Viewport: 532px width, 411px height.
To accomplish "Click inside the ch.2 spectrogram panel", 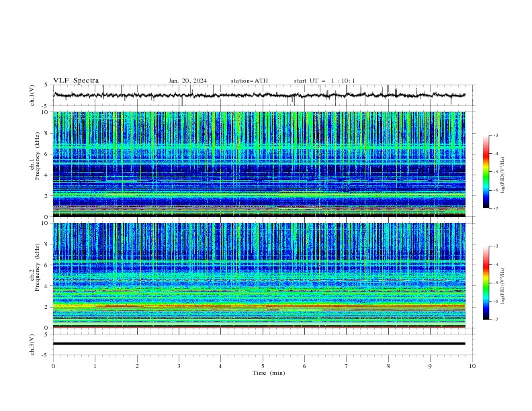I will point(259,275).
